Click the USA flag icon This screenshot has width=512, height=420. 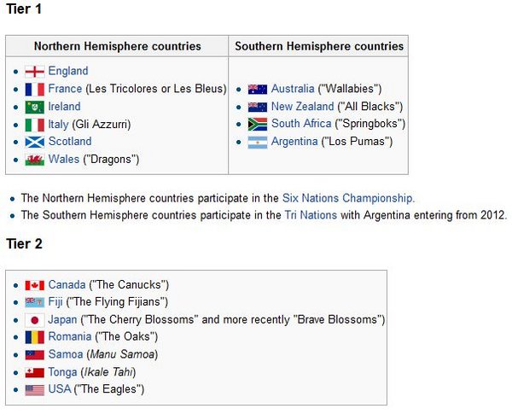[x=35, y=390]
